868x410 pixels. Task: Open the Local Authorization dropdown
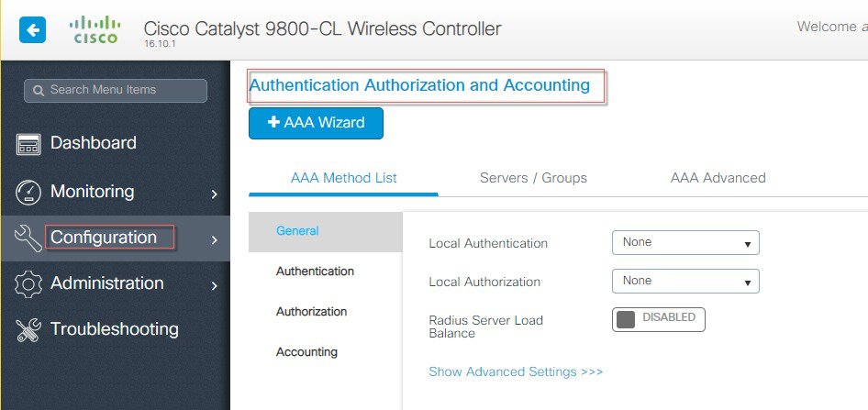(x=685, y=281)
